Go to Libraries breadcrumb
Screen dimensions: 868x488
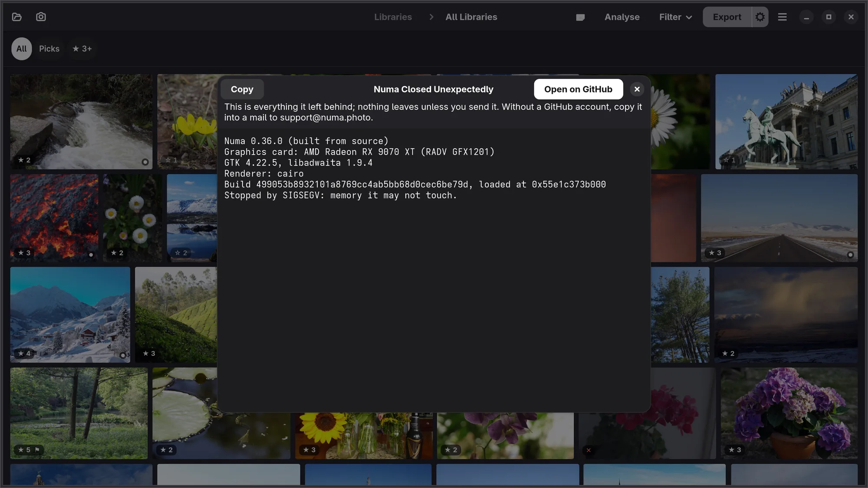(x=393, y=17)
